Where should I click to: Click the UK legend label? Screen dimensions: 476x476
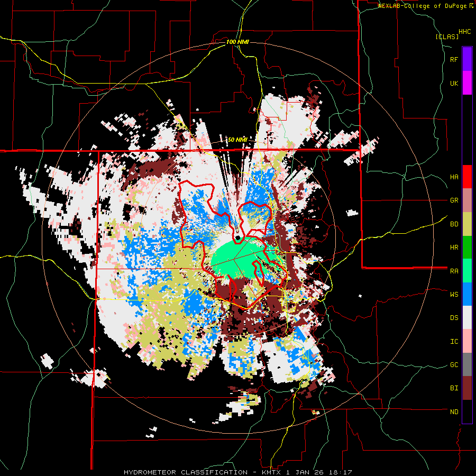click(x=454, y=83)
